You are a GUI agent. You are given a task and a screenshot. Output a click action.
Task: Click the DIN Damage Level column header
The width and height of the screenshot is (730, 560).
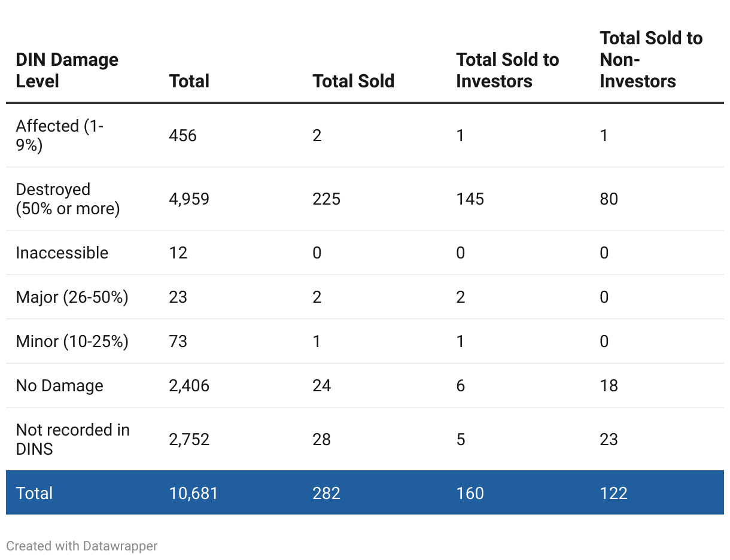pyautogui.click(x=67, y=71)
